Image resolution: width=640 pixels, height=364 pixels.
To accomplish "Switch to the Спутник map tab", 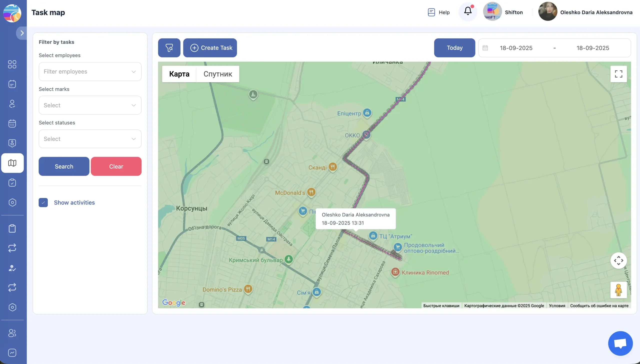I will (217, 74).
